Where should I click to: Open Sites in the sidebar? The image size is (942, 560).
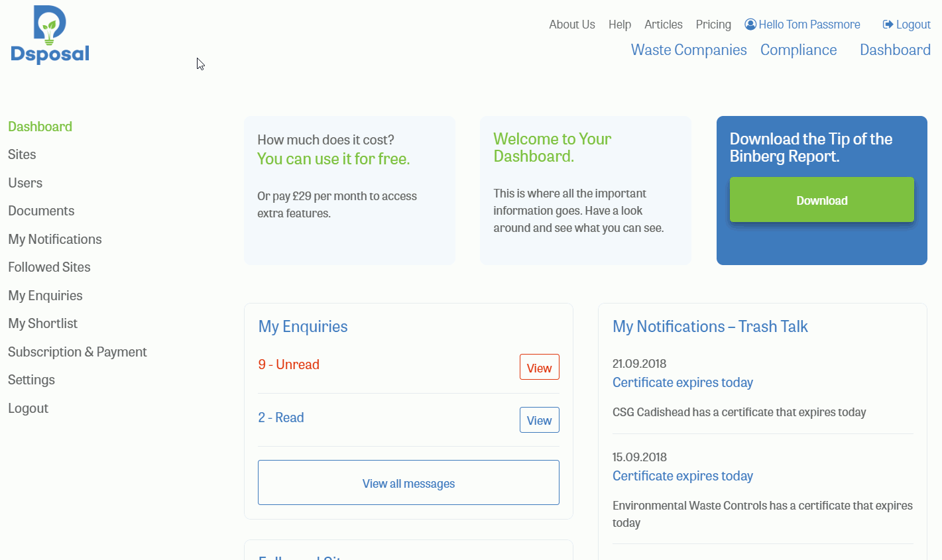[22, 154]
